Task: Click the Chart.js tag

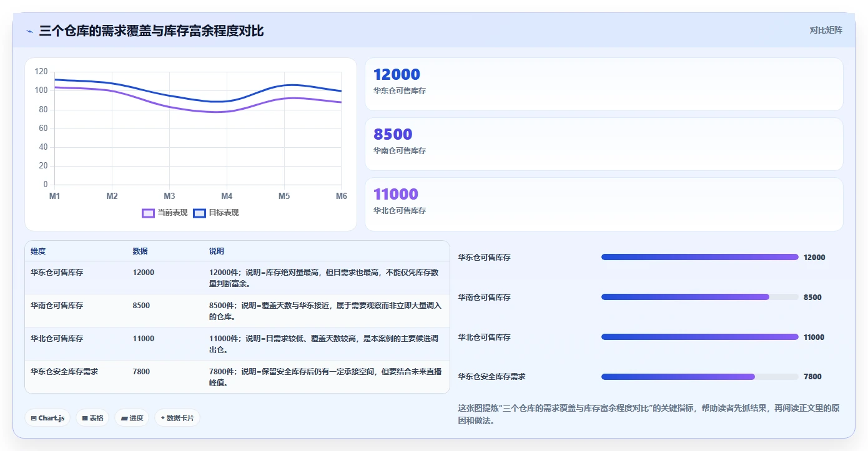Action: pyautogui.click(x=47, y=418)
